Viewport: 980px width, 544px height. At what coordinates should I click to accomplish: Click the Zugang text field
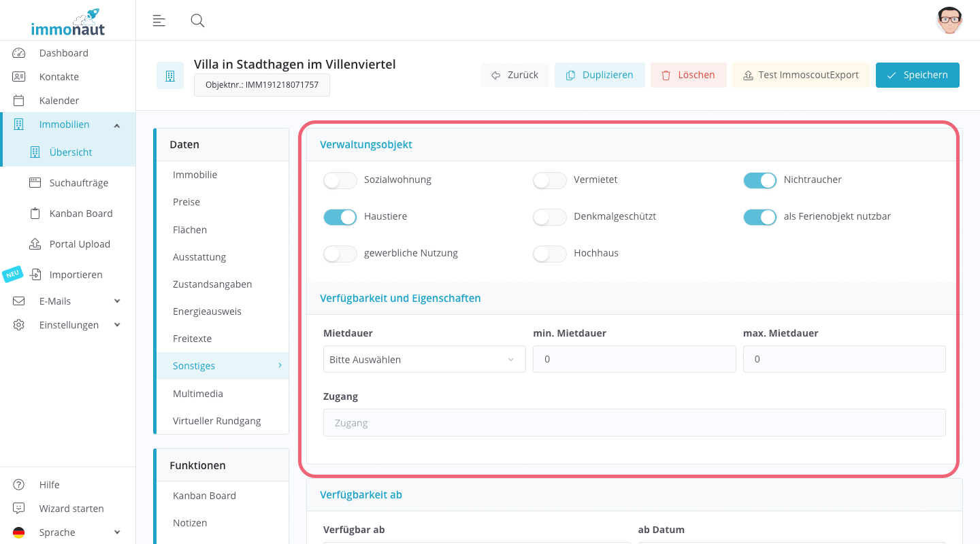tap(634, 422)
